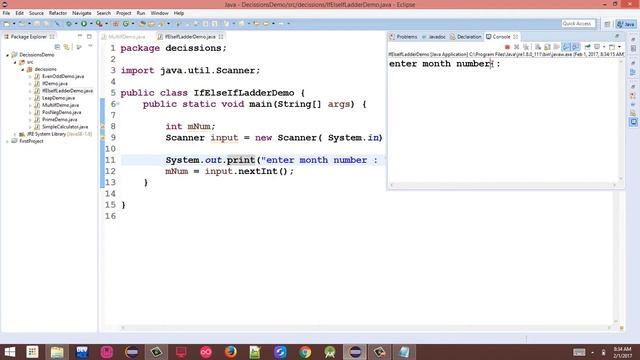The width and height of the screenshot is (640, 360).
Task: Expand the FirstProject node
Action: (7, 141)
